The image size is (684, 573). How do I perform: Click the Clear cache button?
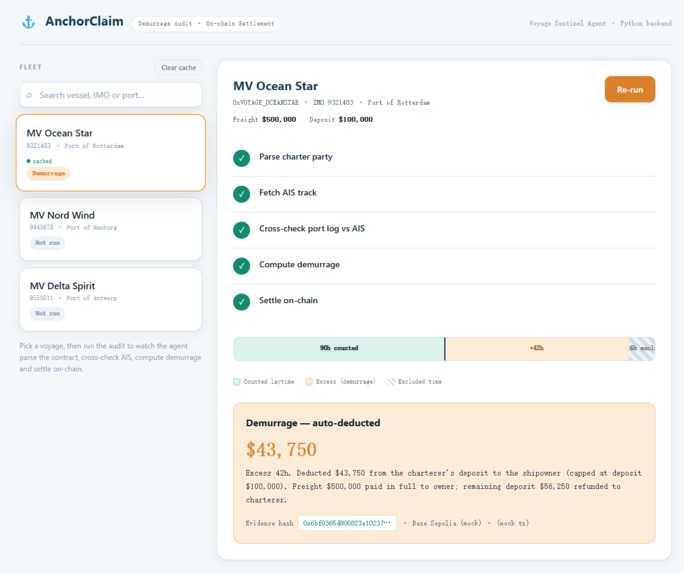(x=178, y=68)
